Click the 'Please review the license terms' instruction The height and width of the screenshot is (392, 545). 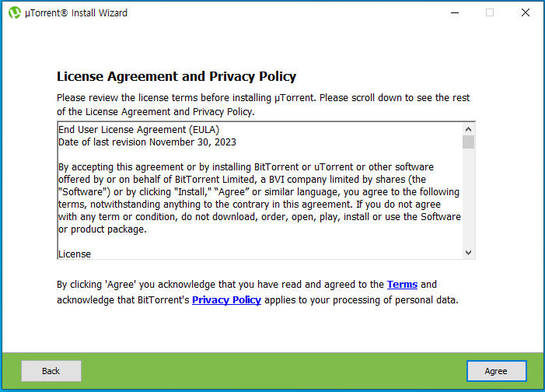pos(263,105)
